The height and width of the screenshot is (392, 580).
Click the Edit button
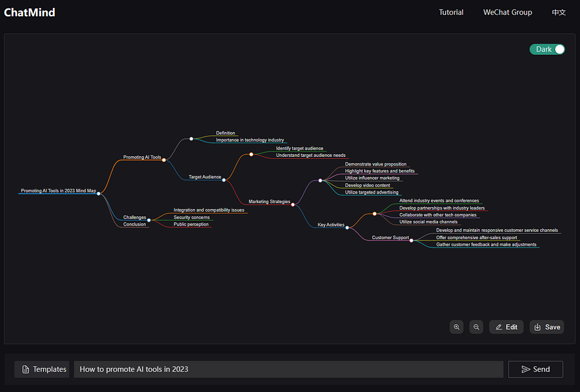(x=506, y=327)
